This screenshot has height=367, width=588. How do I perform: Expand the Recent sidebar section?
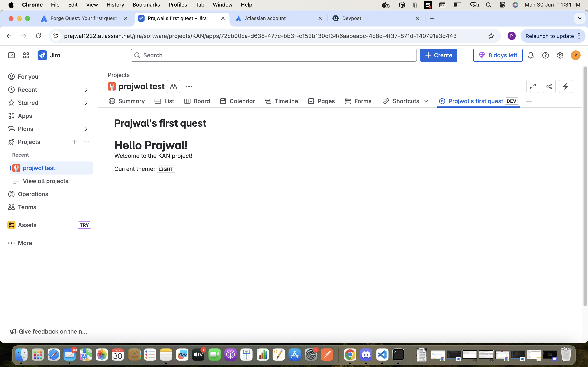[86, 90]
